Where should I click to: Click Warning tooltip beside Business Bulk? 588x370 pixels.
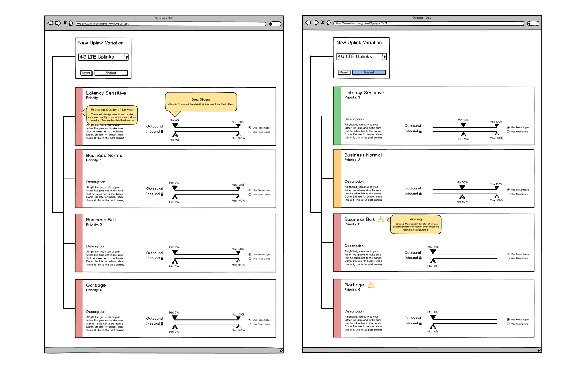coord(416,224)
